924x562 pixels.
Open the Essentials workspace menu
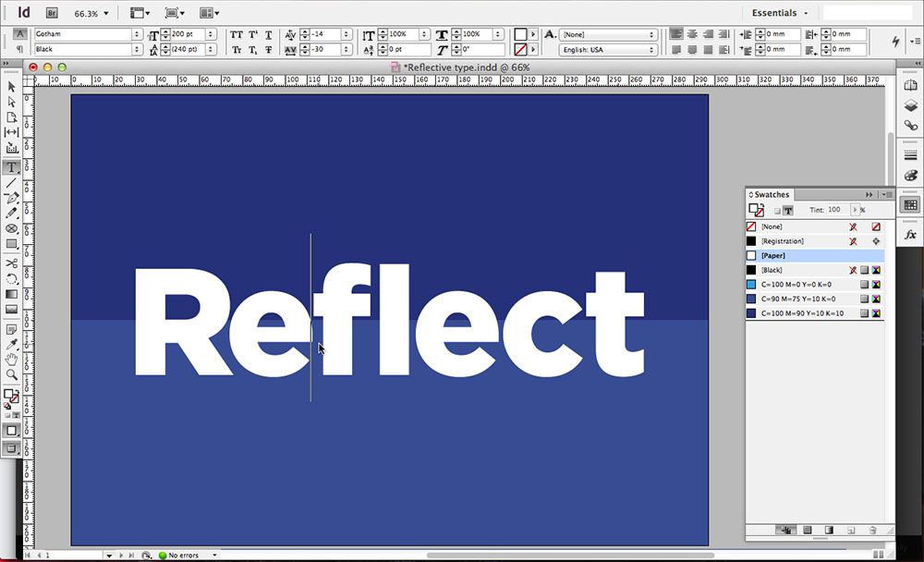tap(776, 13)
